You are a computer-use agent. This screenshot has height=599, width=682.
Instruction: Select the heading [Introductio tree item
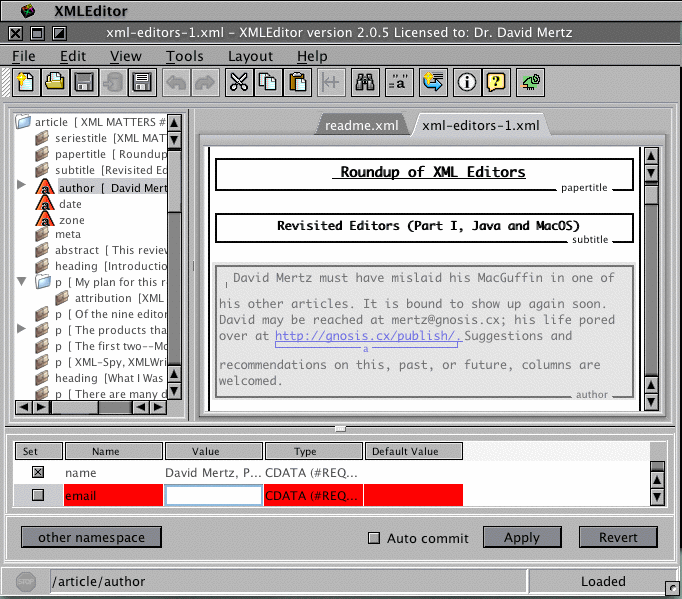(110, 266)
